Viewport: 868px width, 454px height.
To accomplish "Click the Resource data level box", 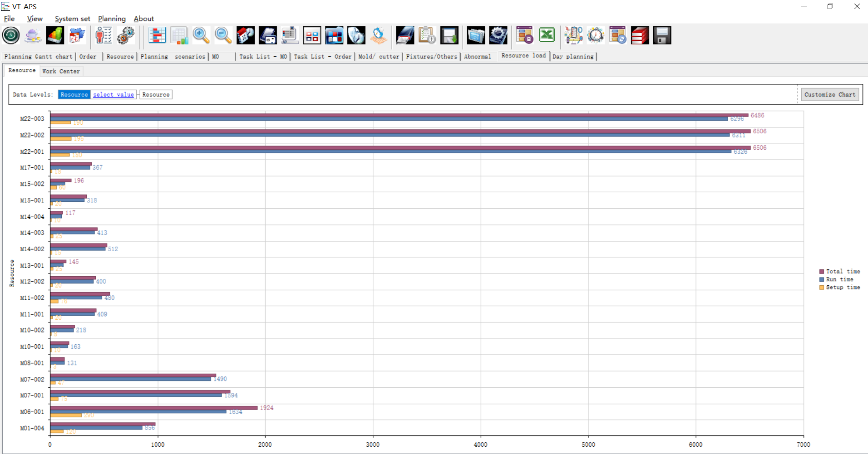I will (156, 94).
